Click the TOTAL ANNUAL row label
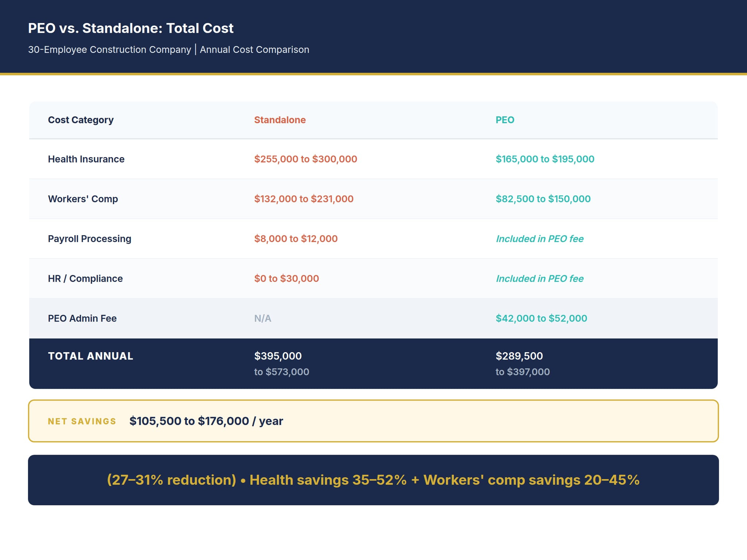Image resolution: width=747 pixels, height=560 pixels. click(x=90, y=356)
